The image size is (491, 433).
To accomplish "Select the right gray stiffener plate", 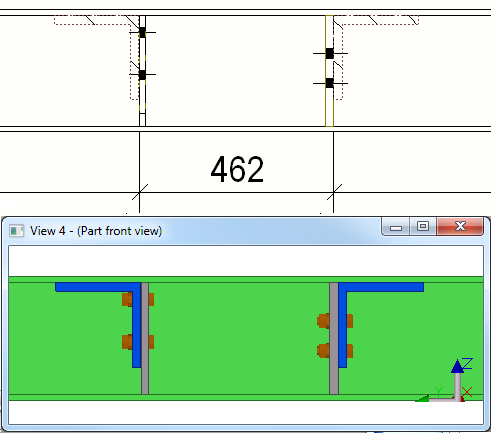I will tap(334, 338).
